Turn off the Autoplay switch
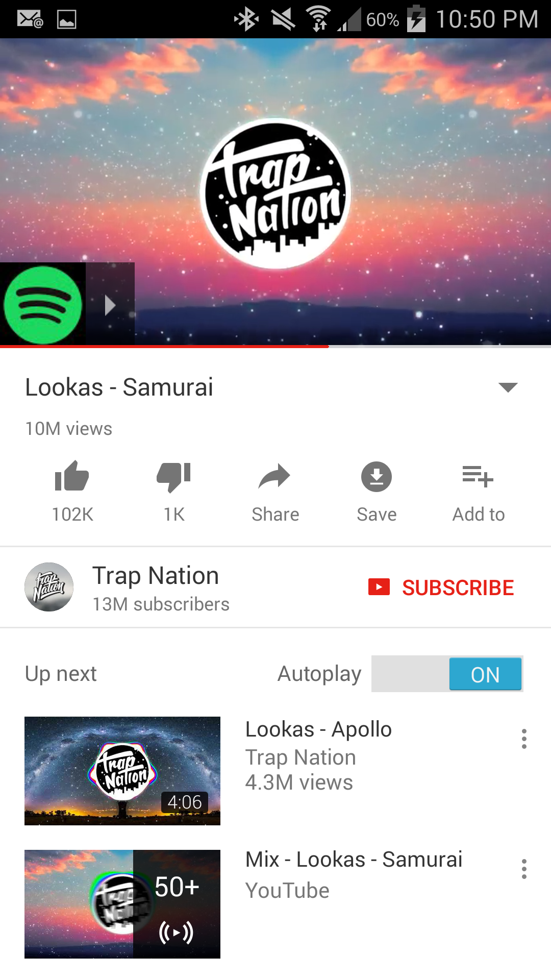The image size is (551, 980). point(447,674)
